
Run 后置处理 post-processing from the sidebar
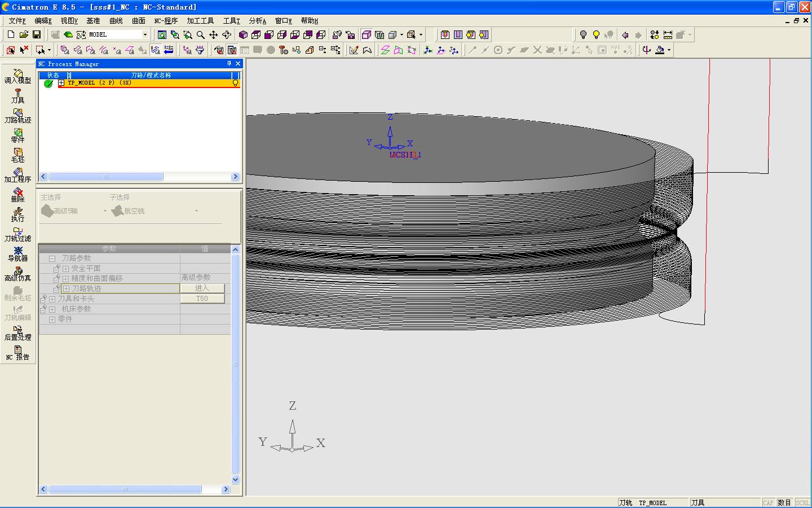17,332
